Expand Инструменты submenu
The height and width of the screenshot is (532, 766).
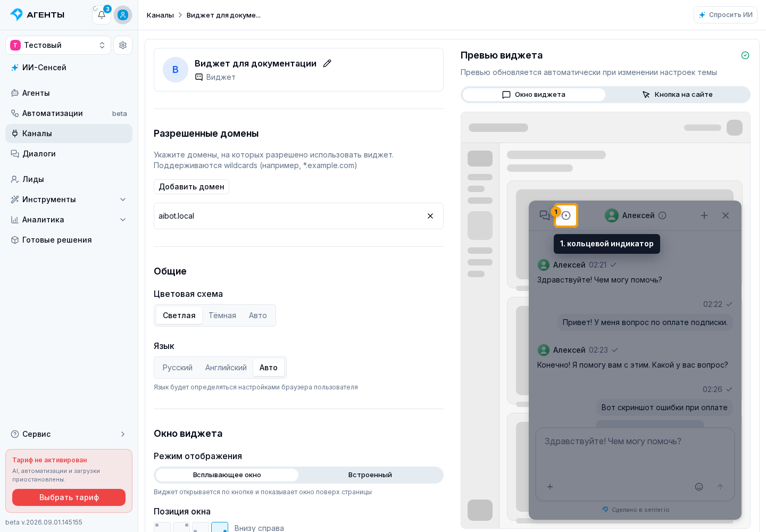coord(69,199)
